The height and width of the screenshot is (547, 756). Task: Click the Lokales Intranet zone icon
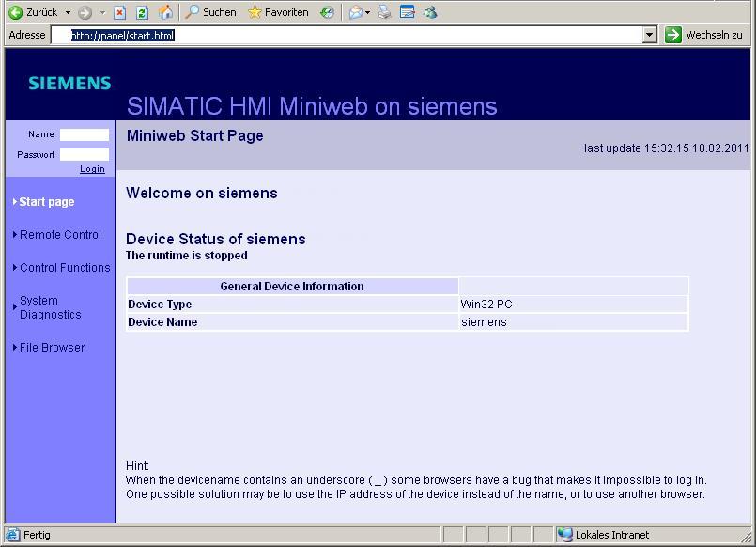pos(564,535)
